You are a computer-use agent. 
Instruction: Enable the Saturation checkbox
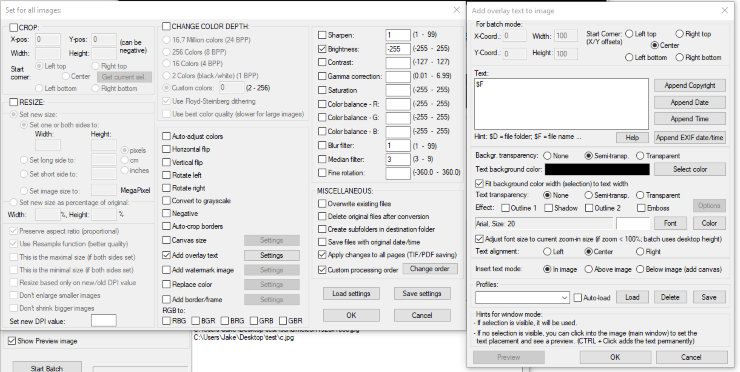point(322,90)
